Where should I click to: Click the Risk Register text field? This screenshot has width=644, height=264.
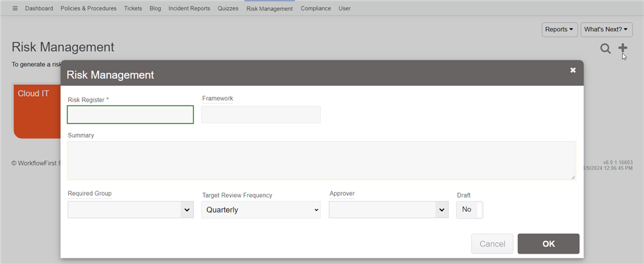click(x=130, y=115)
